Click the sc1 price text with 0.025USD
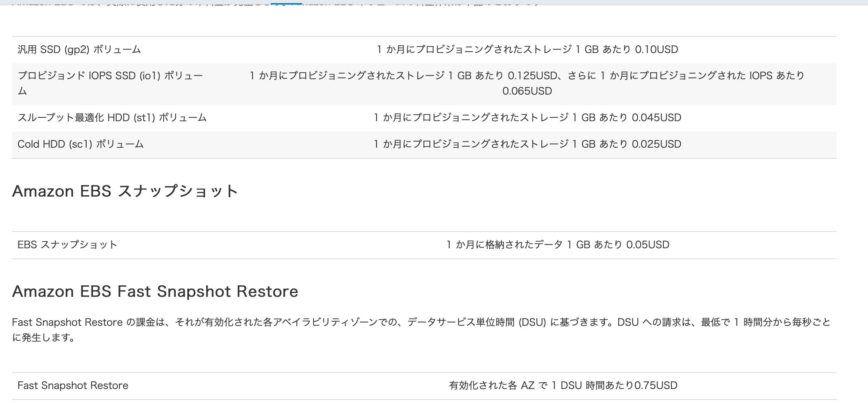868x403 pixels. 527,144
